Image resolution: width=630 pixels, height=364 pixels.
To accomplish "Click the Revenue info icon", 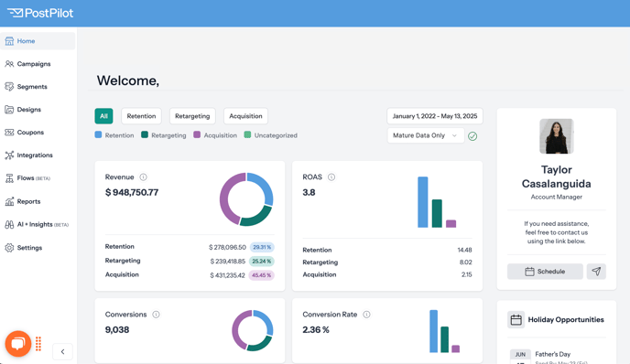I will [x=143, y=177].
